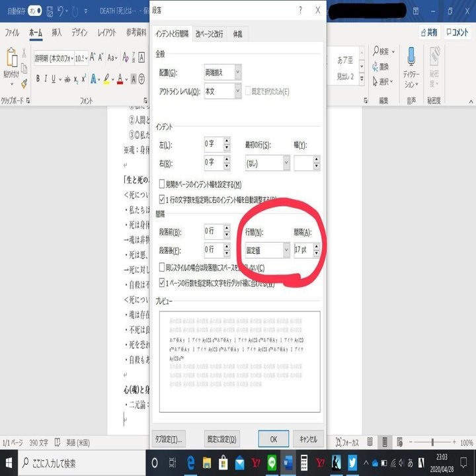
Task: Decrease after paragraph (段落後) spacing
Action: 227,254
